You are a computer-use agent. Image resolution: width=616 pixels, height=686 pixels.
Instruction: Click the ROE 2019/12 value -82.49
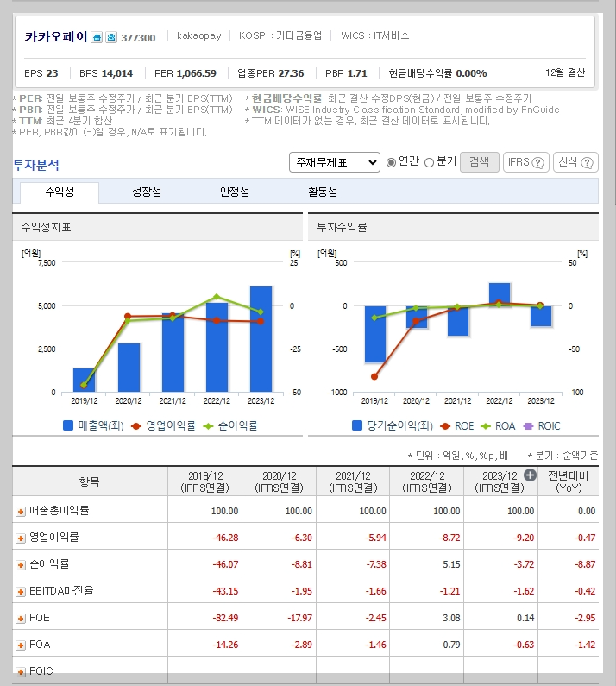pyautogui.click(x=225, y=618)
